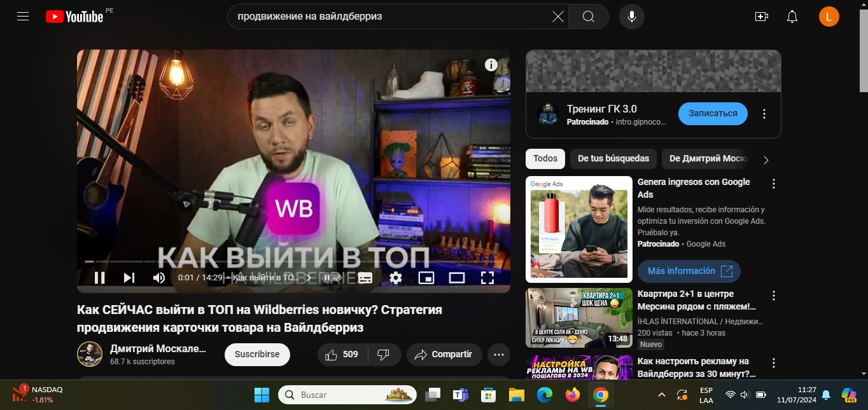Toggle subtitles with the captions button
This screenshot has width=868, height=410.
tap(365, 278)
